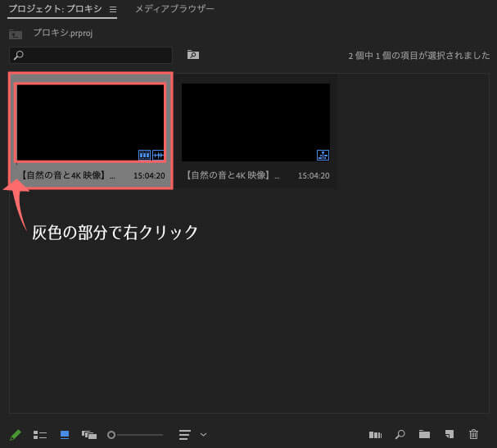Click the New Item button
Viewport: 497px width, 448px height.
(x=450, y=434)
